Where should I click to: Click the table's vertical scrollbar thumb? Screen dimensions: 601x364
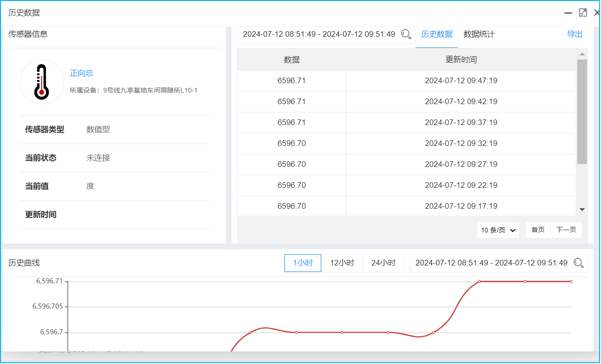pyautogui.click(x=582, y=112)
